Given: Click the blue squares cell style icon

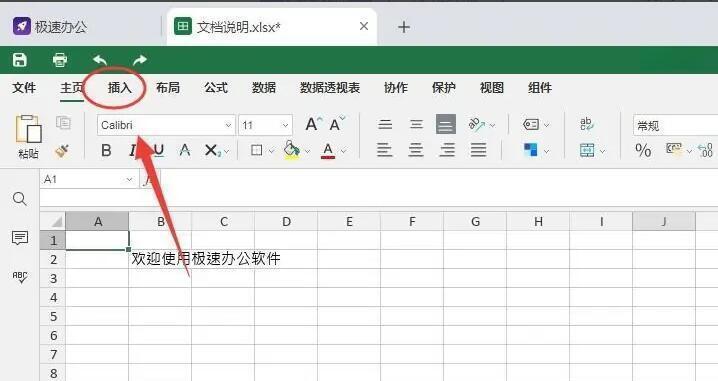Looking at the screenshot, I should click(x=531, y=150).
